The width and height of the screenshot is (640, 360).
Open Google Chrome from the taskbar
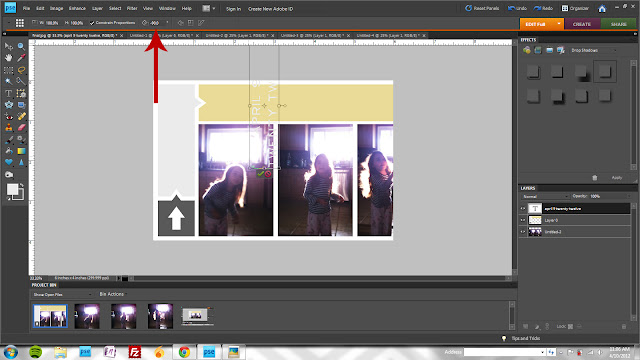tap(184, 352)
